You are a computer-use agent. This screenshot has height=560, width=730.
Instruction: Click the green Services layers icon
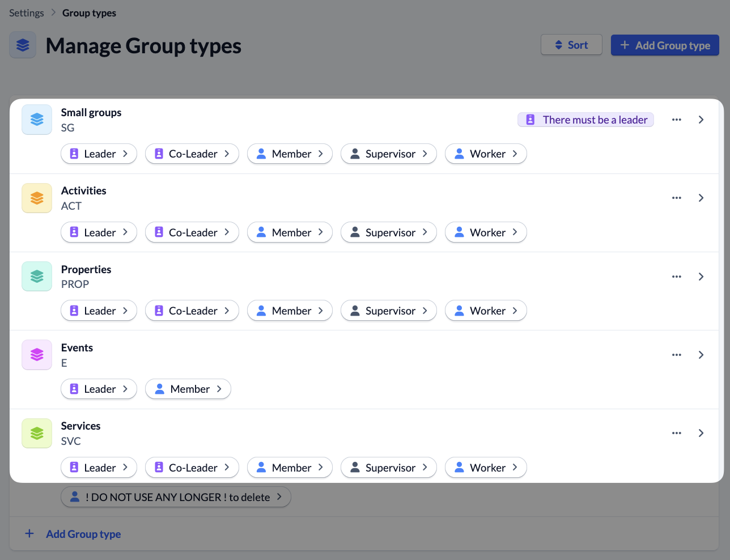37,433
